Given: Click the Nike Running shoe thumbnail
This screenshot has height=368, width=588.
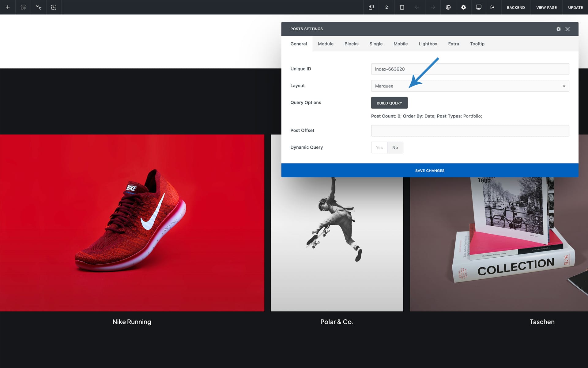Looking at the screenshot, I should (132, 223).
